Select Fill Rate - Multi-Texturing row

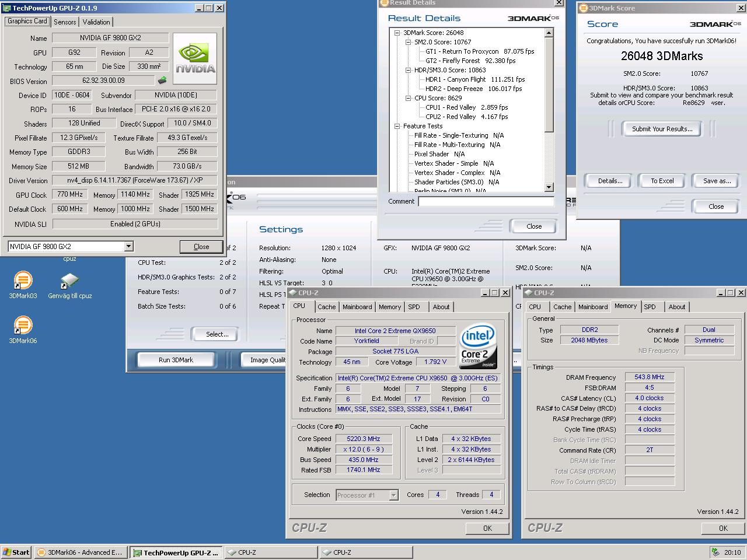click(x=457, y=145)
